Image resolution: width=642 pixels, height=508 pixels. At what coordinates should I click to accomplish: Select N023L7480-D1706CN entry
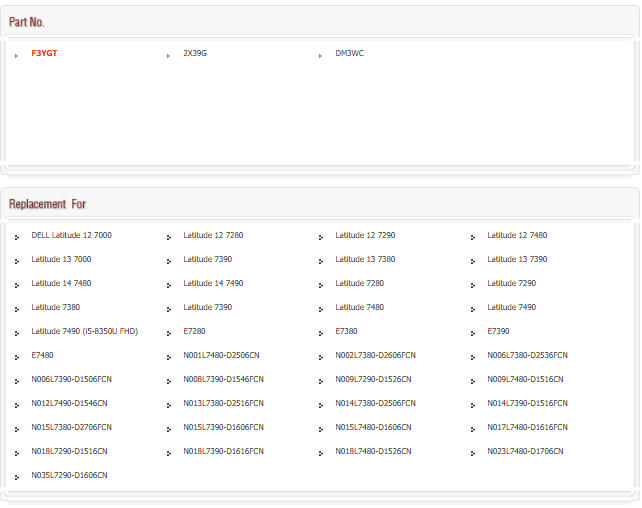[x=525, y=452]
